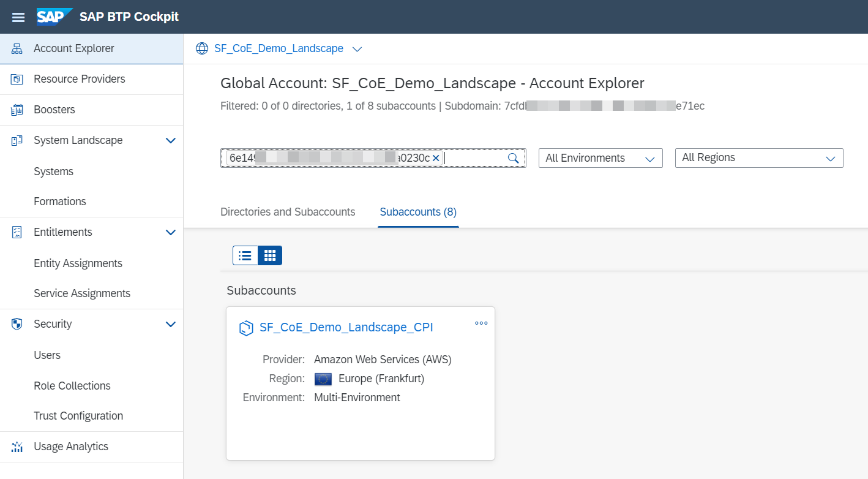Open Resource Providers page
The image size is (868, 479).
coord(91,79)
